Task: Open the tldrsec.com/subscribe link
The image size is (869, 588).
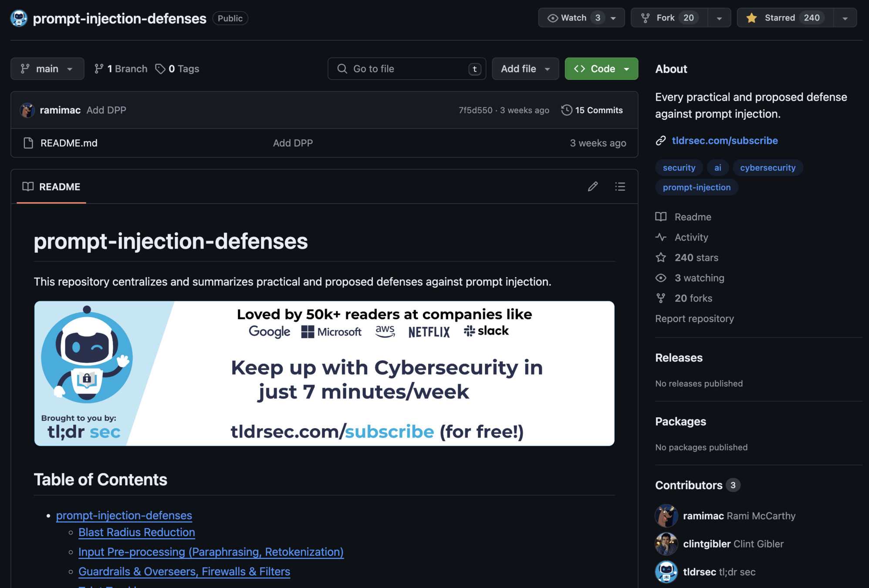Action: (724, 140)
